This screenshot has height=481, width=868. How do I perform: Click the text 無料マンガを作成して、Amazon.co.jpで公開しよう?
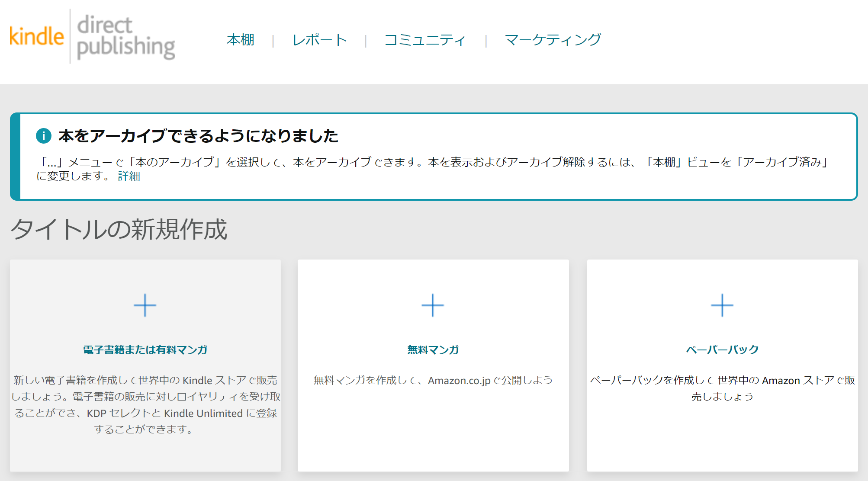point(433,380)
